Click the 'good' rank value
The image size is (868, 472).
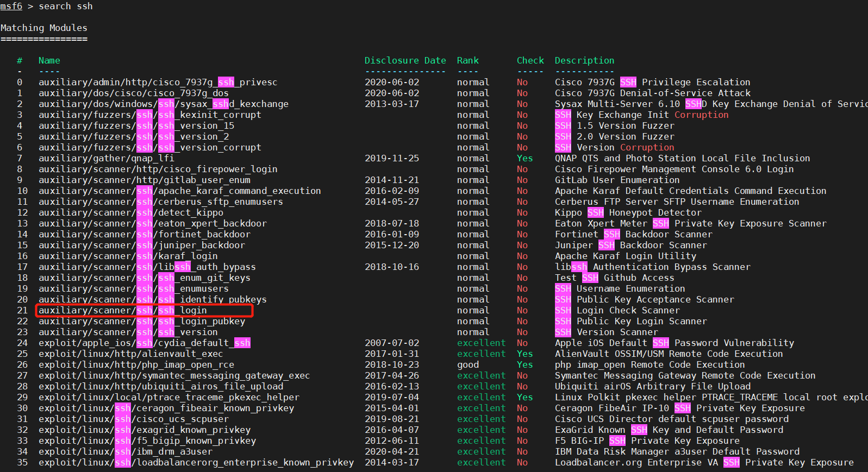(468, 364)
